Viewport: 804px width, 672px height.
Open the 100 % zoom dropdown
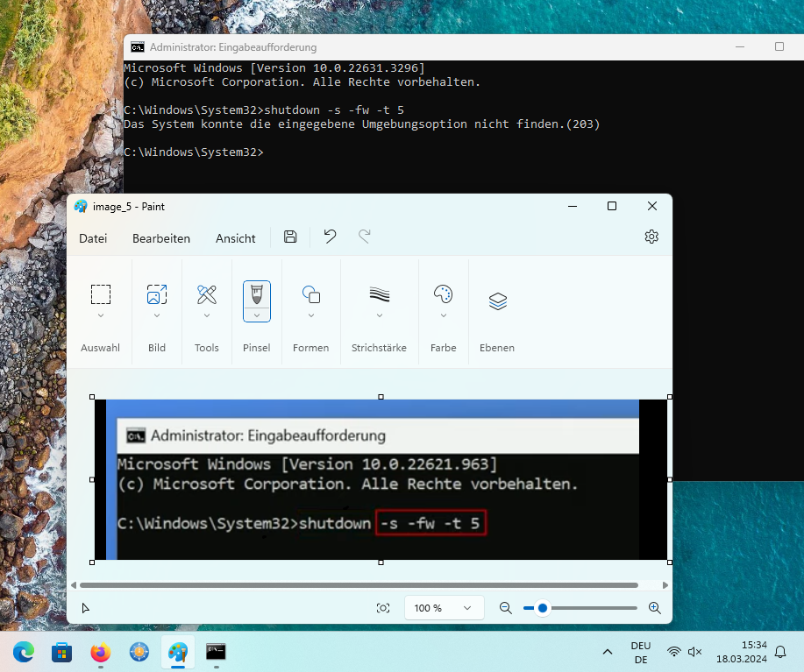[444, 608]
